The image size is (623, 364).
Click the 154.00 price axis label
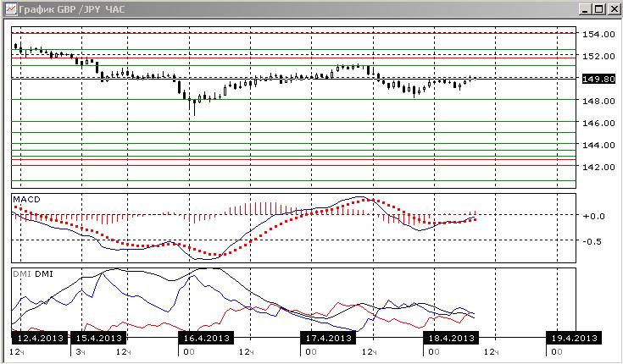[x=598, y=34]
